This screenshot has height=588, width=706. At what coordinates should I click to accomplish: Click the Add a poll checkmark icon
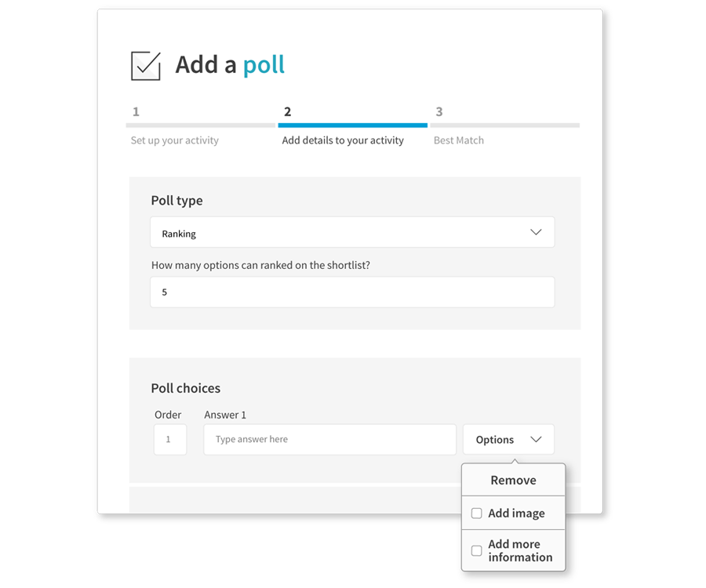pyautogui.click(x=145, y=66)
